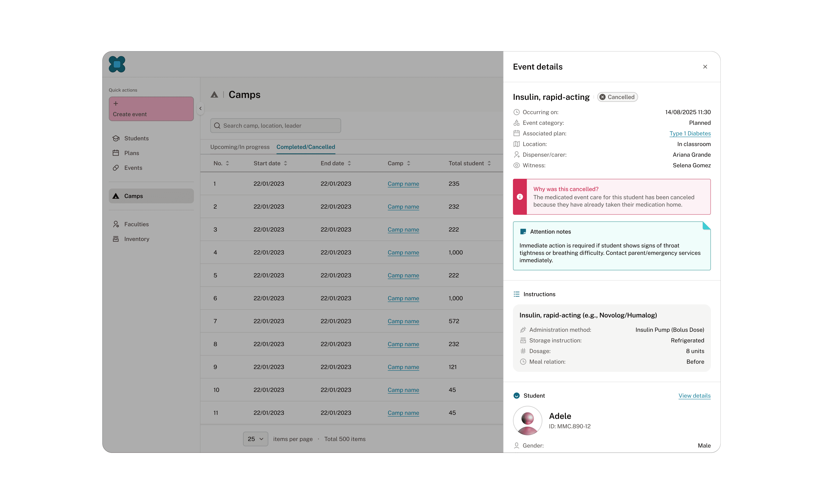This screenshot has height=504, width=823.
Task: Select the Completed/Cancelled tab
Action: (x=306, y=147)
